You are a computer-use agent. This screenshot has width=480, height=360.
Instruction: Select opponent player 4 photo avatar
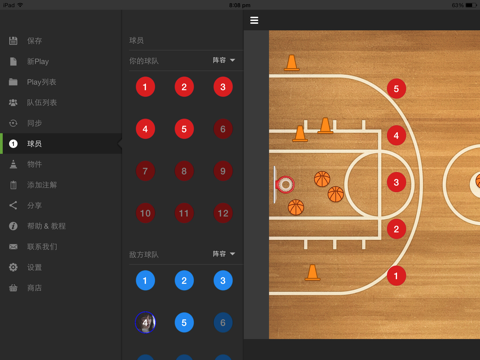coord(145,322)
